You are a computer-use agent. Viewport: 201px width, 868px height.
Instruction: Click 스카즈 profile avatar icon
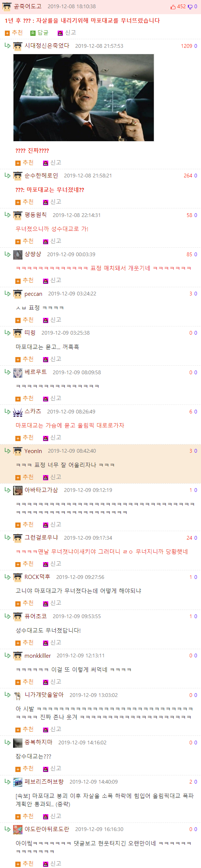click(x=18, y=412)
